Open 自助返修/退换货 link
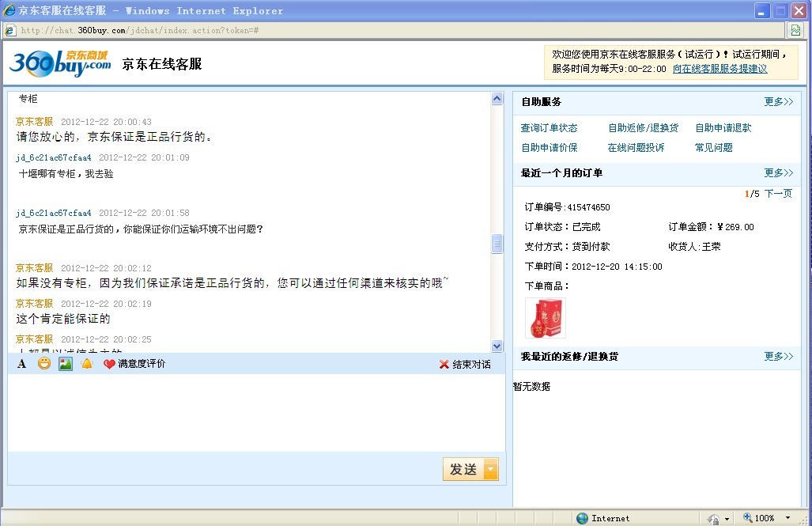 [643, 128]
